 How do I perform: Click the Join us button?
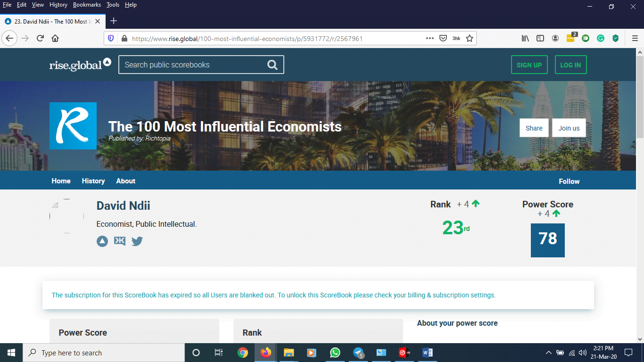(569, 128)
